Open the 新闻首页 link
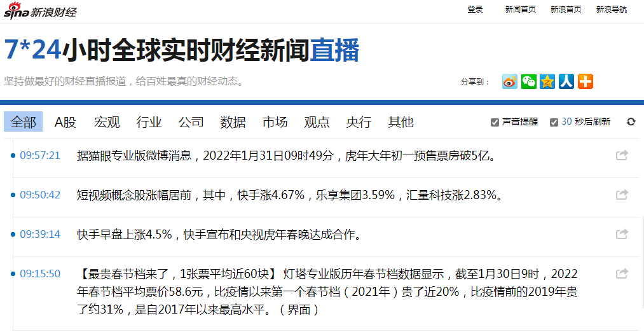The image size is (644, 332). [521, 10]
